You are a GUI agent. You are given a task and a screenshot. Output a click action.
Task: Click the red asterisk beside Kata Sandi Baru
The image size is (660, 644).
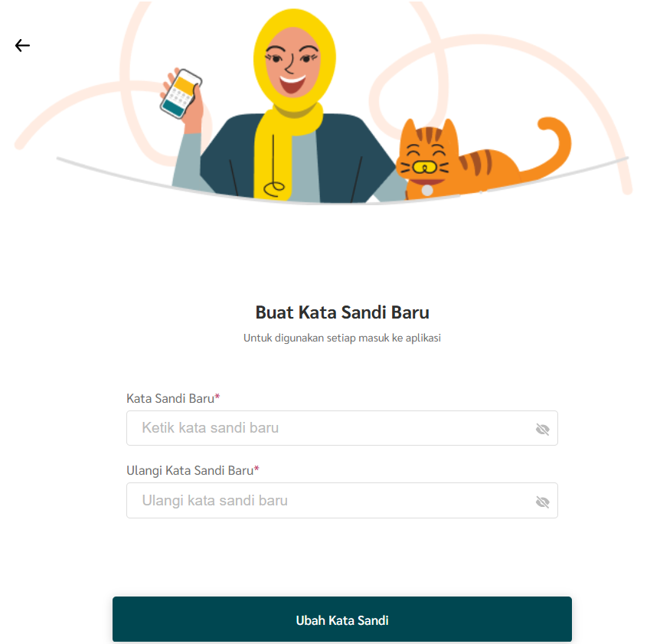pos(217,397)
